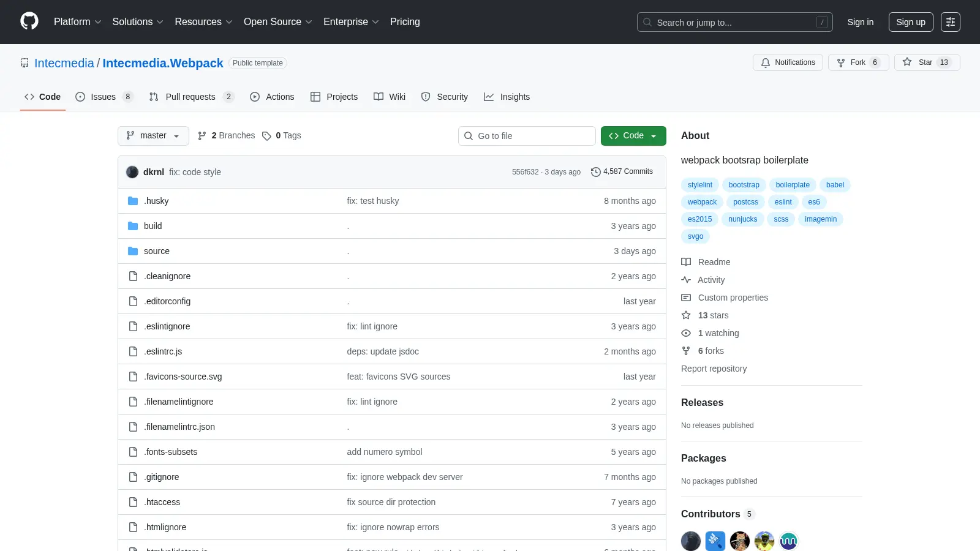Expand the Solutions menu
Viewport: 980px width, 551px height.
[x=138, y=22]
